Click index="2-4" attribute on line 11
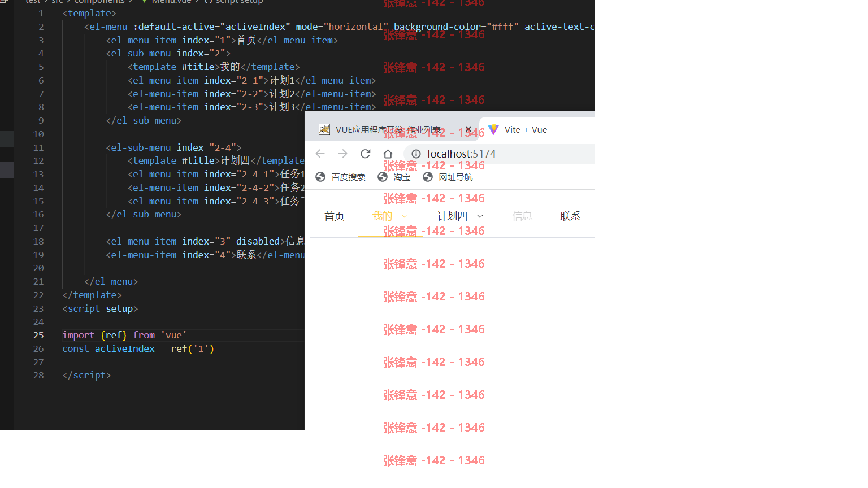The height and width of the screenshot is (488, 868). click(x=206, y=148)
